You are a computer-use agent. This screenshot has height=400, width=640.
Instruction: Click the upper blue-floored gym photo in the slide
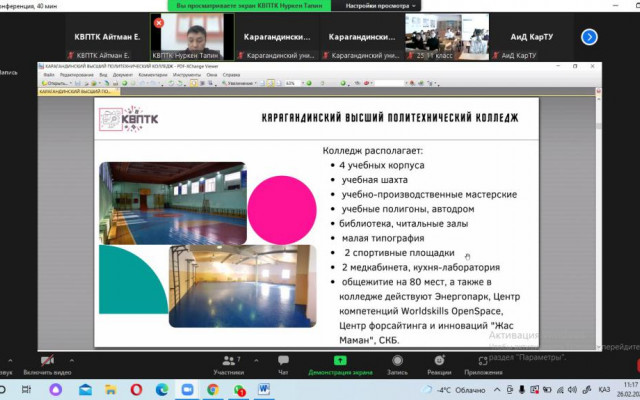pyautogui.click(x=173, y=203)
